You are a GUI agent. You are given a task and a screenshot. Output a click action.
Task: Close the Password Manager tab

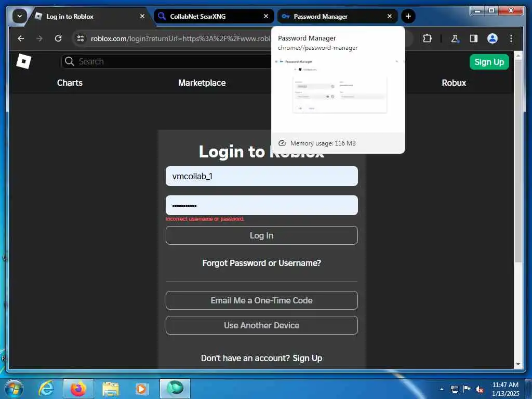pyautogui.click(x=390, y=16)
